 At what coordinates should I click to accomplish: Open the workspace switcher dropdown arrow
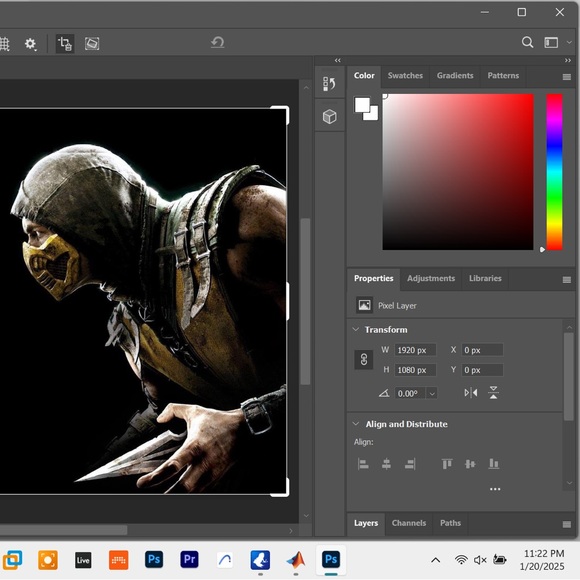pyautogui.click(x=569, y=43)
